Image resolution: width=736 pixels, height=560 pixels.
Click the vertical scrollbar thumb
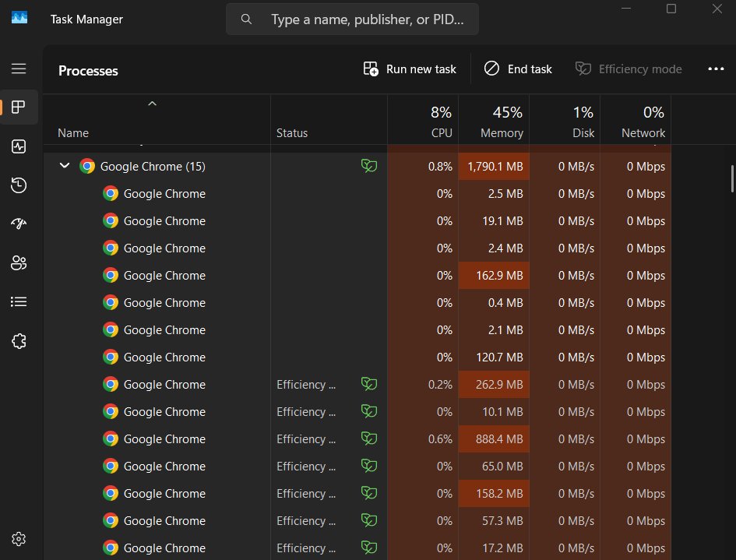pyautogui.click(x=732, y=179)
